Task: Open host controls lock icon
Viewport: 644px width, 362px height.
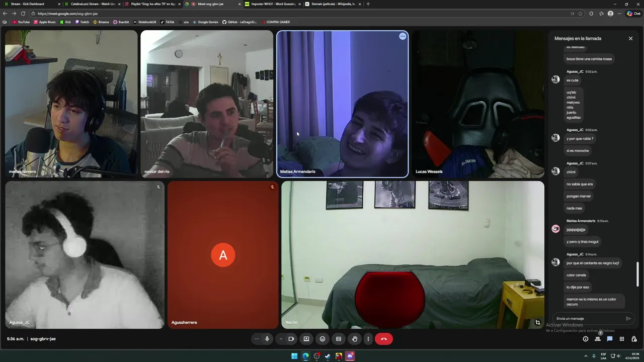Action: coord(634,339)
